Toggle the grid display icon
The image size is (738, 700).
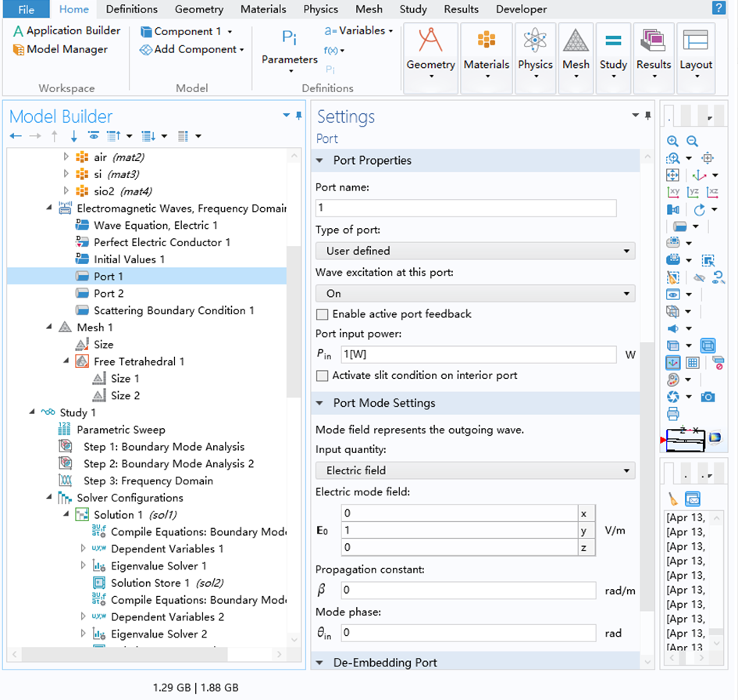(692, 362)
